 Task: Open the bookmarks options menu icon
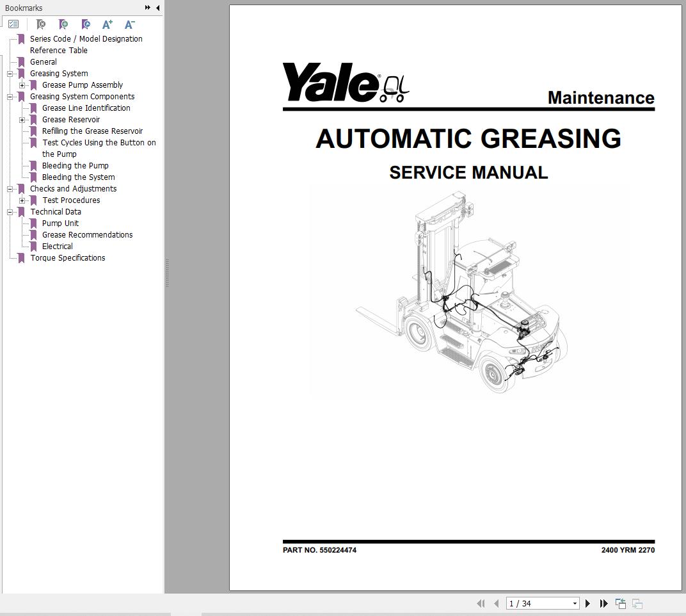13,24
